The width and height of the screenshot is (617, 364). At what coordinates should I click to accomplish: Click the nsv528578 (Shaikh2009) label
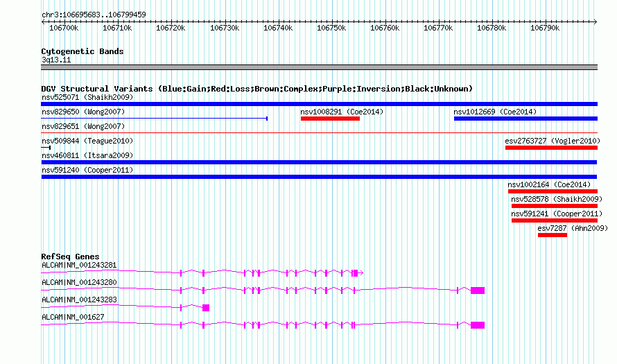point(557,199)
